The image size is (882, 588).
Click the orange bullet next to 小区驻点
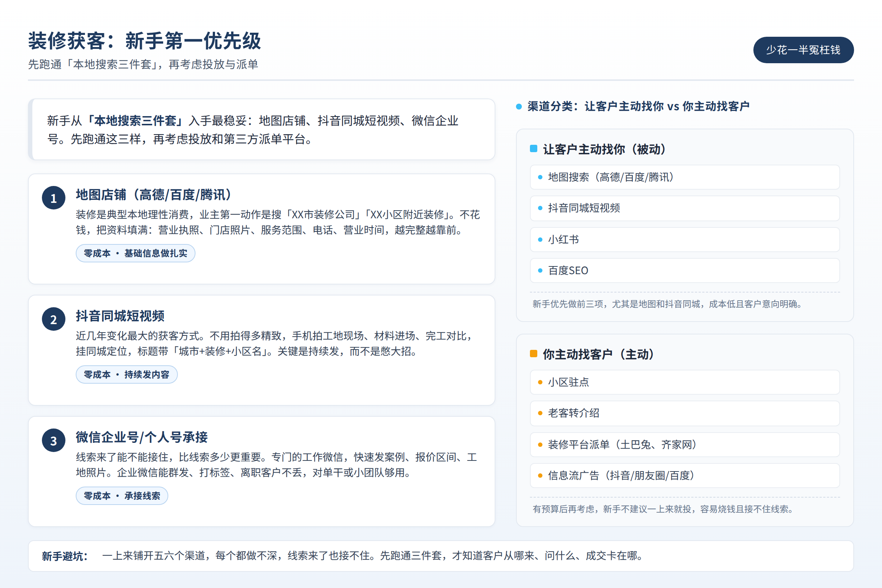point(540,382)
